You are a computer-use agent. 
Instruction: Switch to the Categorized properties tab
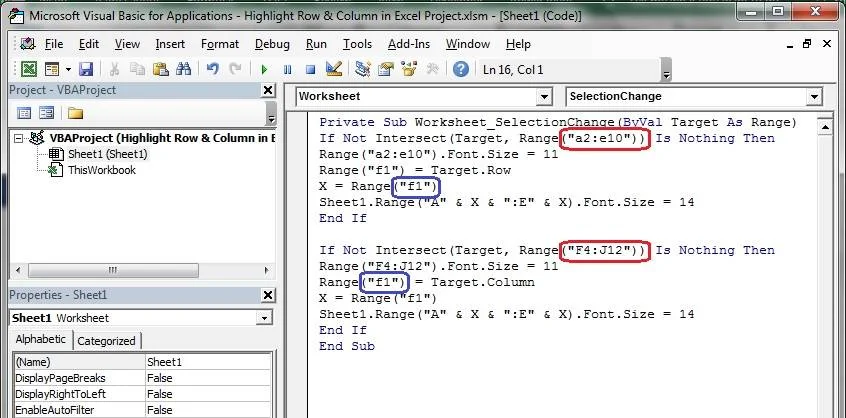click(106, 341)
